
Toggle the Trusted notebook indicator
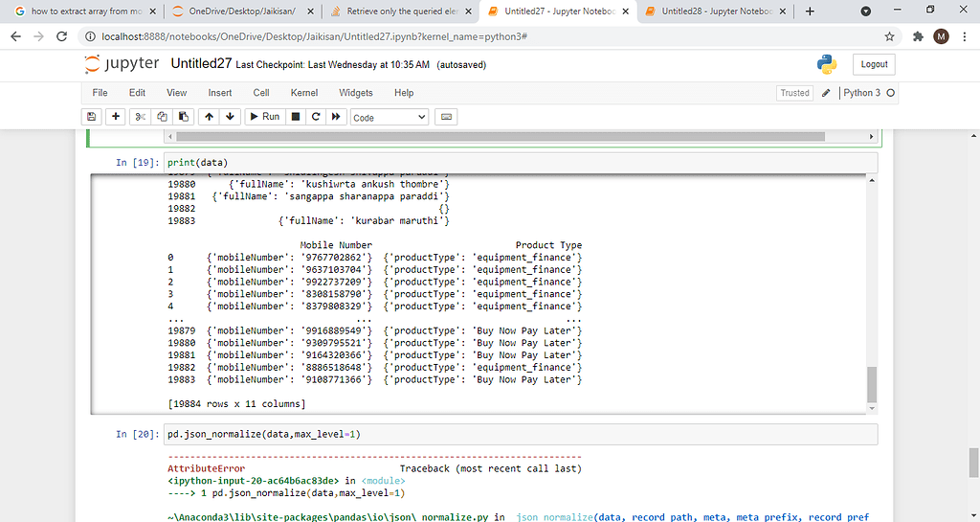794,93
